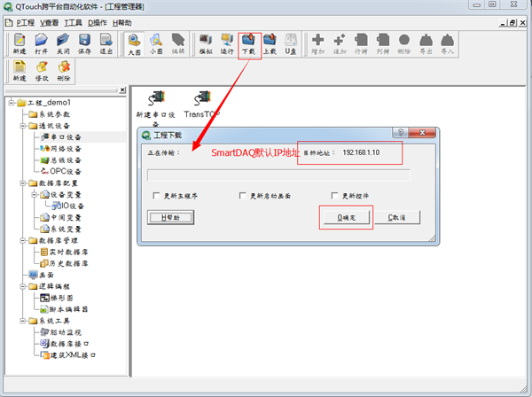
Task: Click the download transfer progress bar
Action: (x=273, y=174)
